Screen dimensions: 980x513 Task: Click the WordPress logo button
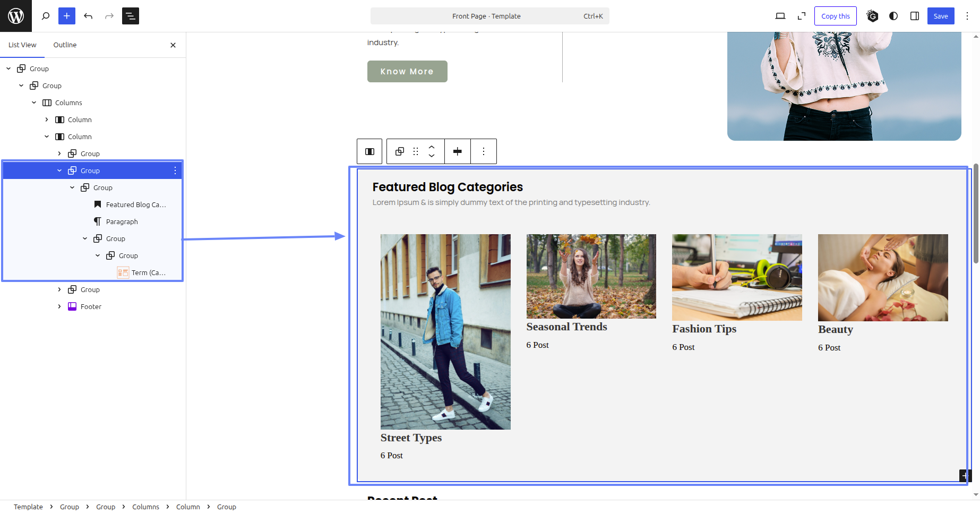click(x=16, y=16)
